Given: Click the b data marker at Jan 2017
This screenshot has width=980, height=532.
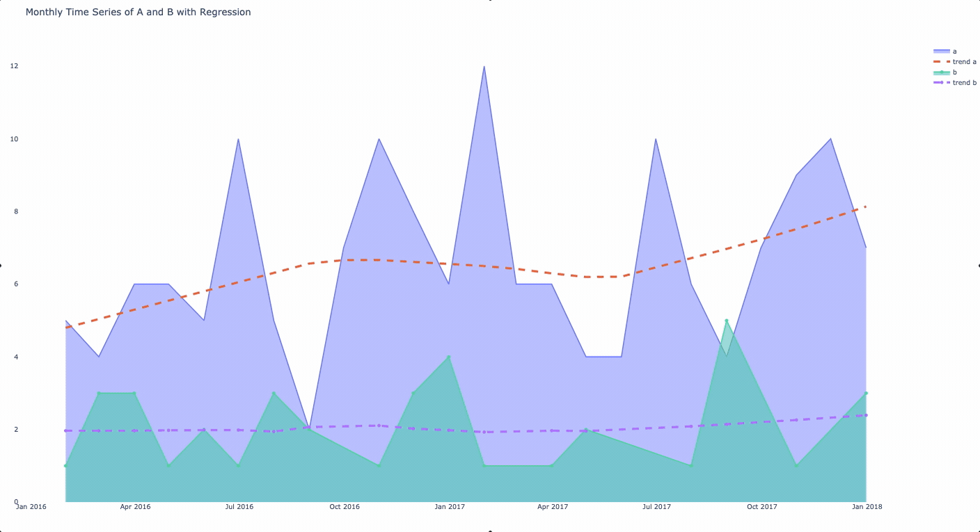Looking at the screenshot, I should [449, 357].
